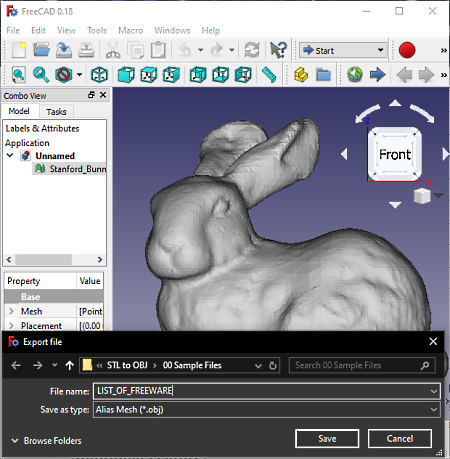
Task: Click the STL to OBJ breadcrumb
Action: [x=127, y=365]
